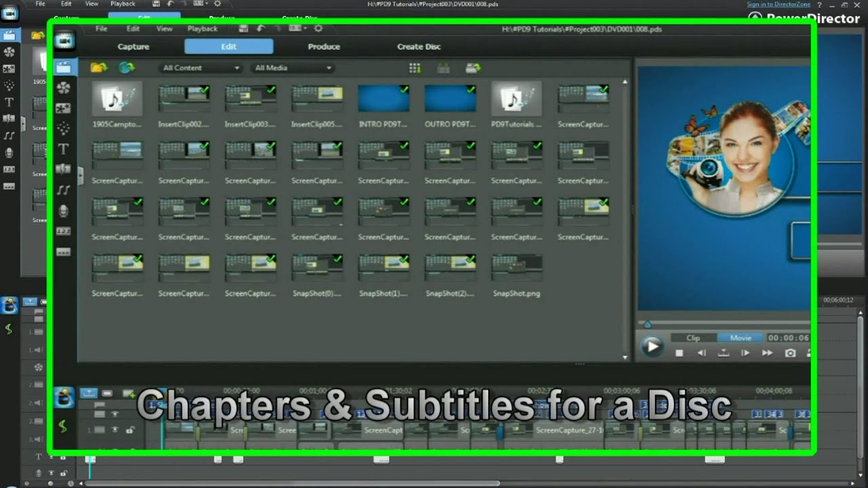Switch to storyboard view button in magnified timeline
Screen dimensions: 868x488
[x=107, y=393]
